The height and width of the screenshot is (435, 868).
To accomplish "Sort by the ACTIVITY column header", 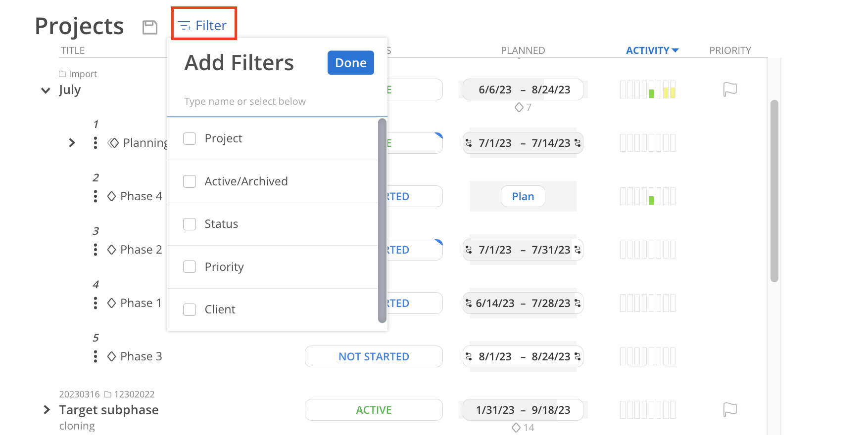I will pos(652,50).
